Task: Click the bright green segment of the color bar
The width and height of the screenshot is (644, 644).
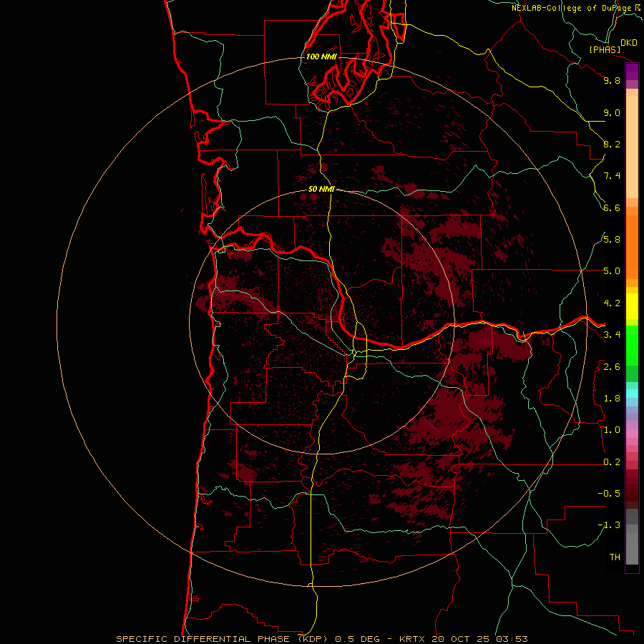Action: 632,345
